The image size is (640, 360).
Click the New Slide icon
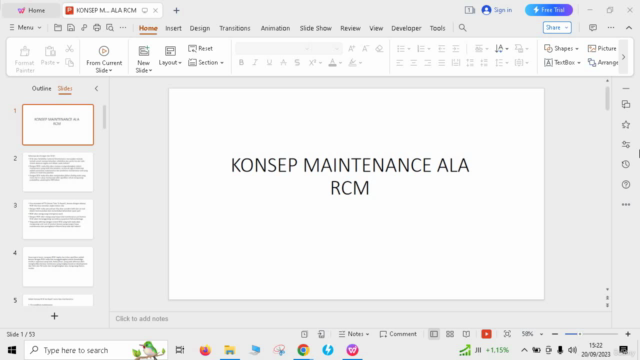tap(144, 51)
